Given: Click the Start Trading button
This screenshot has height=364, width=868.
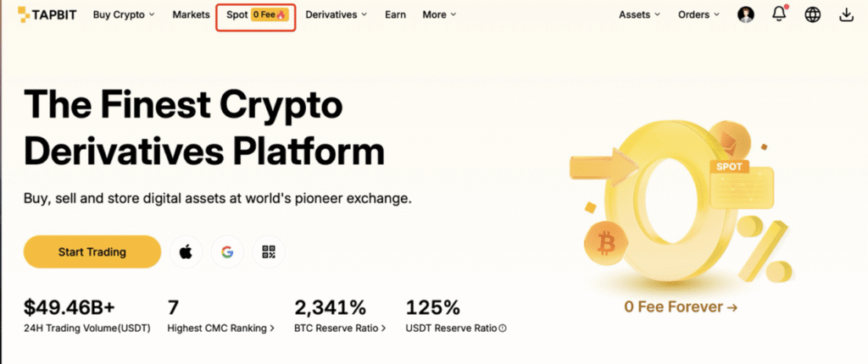Looking at the screenshot, I should 92,251.
